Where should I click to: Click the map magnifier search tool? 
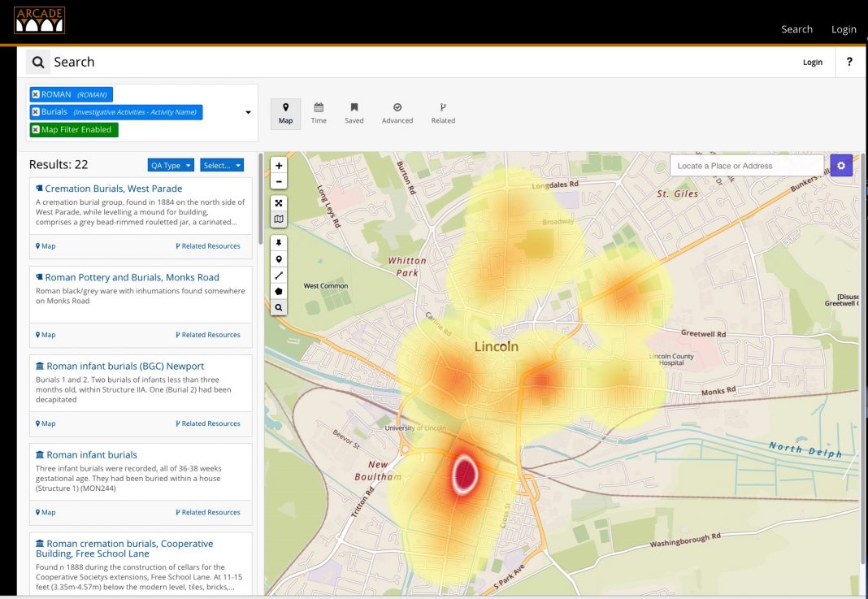[x=279, y=308]
